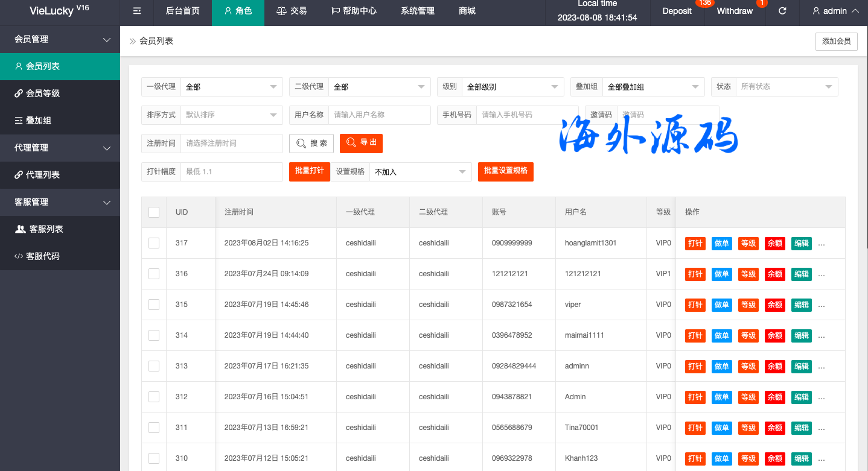868x471 pixels.
Task: Click the red 余额 button for hoanglamit1301
Action: (774, 244)
